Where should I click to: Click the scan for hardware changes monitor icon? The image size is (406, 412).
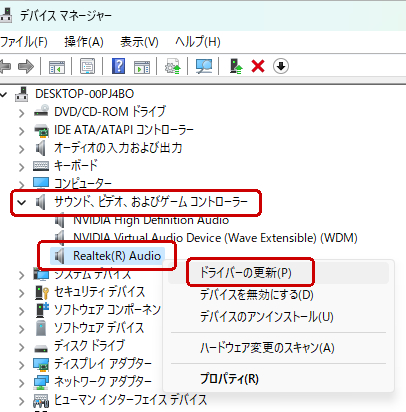(204, 66)
